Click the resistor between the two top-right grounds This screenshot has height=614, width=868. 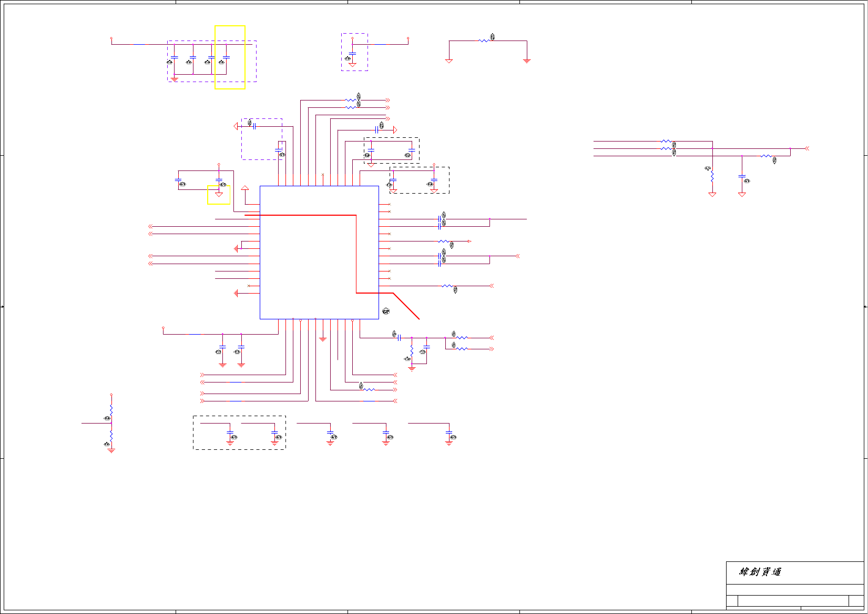[485, 41]
